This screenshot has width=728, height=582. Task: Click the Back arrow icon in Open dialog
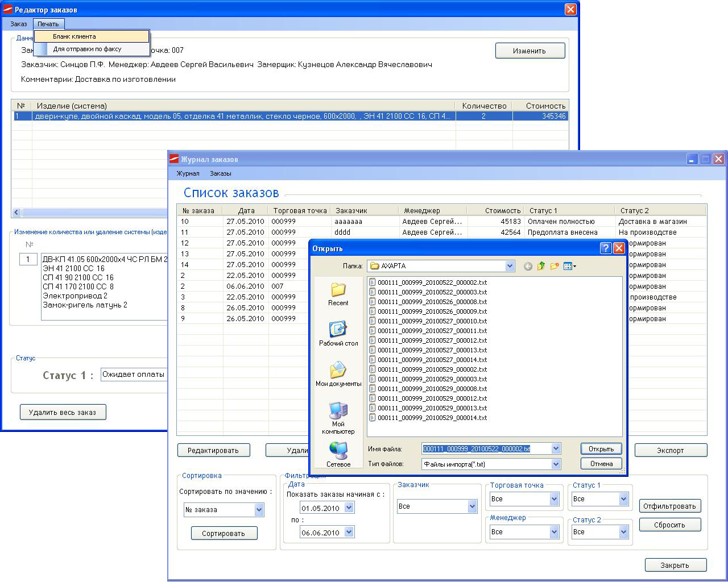(528, 266)
